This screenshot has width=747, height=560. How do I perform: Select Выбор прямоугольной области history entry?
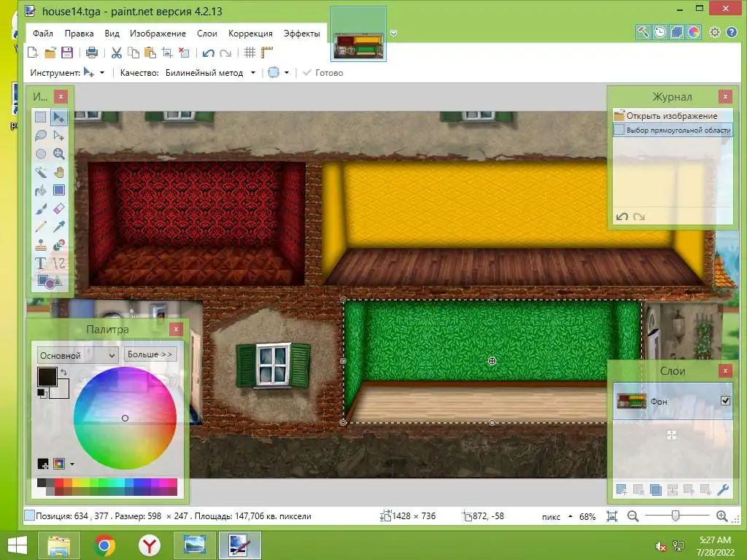click(x=673, y=130)
